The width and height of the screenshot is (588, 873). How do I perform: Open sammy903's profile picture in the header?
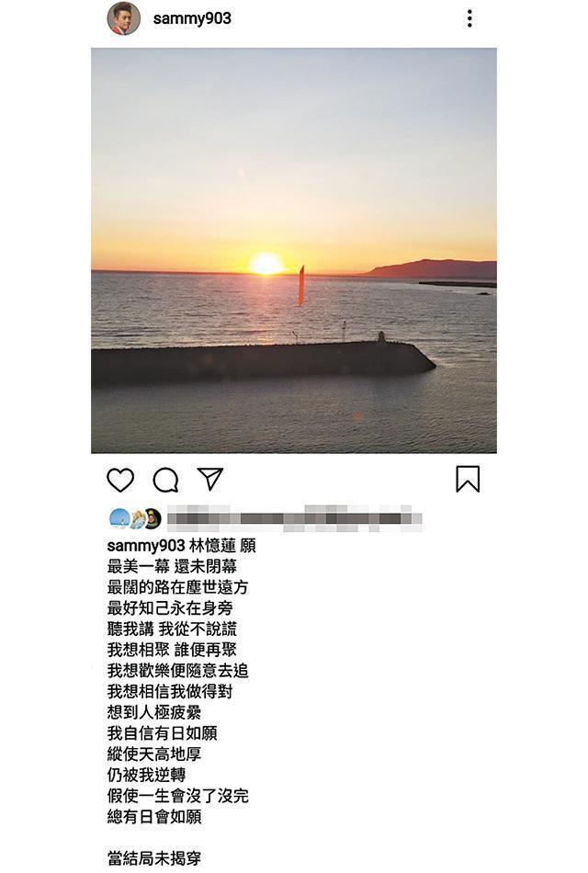[x=124, y=18]
